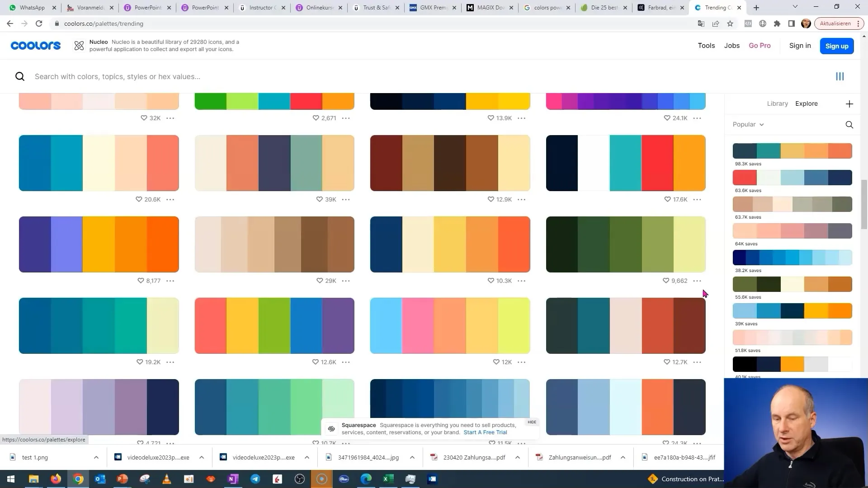Click the Go Pro button

point(759,45)
